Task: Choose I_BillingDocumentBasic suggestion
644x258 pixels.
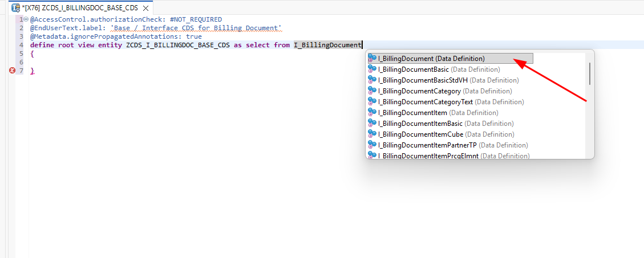Action: click(439, 69)
